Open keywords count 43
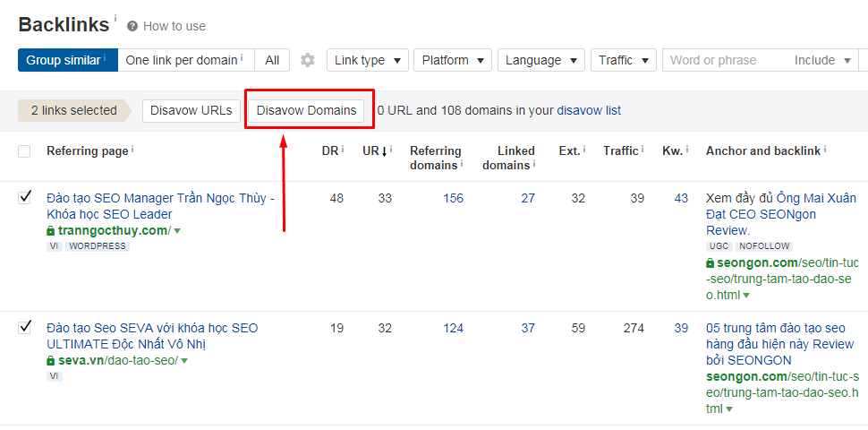868x430 pixels. click(681, 198)
